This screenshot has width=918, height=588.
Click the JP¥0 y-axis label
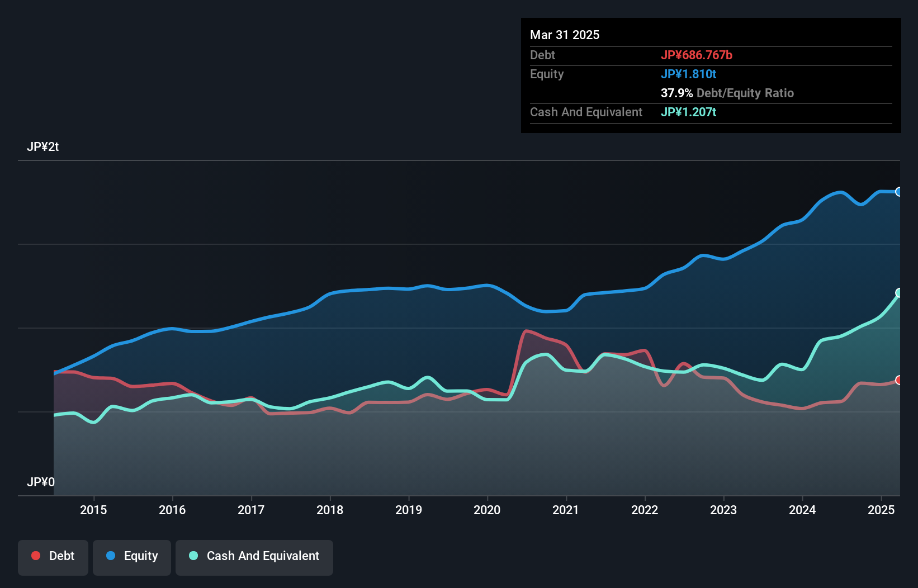coord(41,482)
